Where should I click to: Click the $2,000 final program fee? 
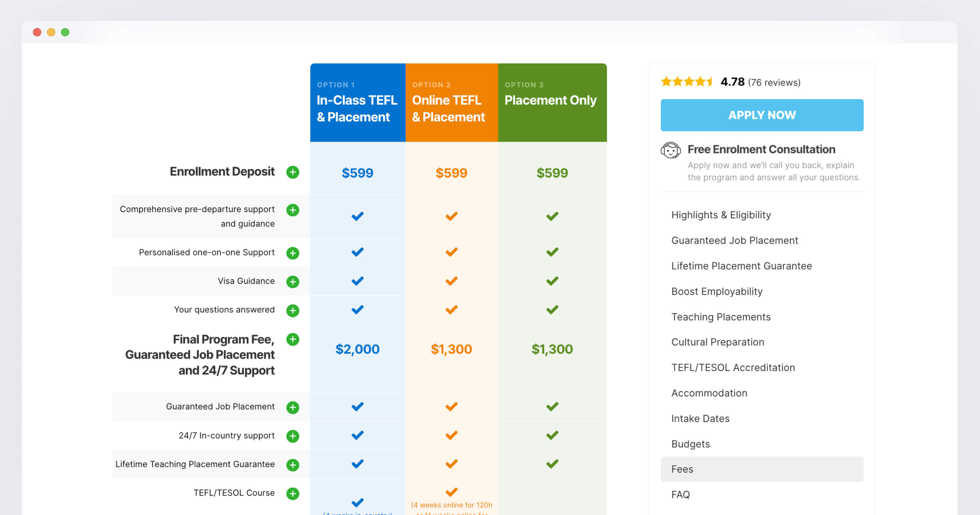coord(357,349)
